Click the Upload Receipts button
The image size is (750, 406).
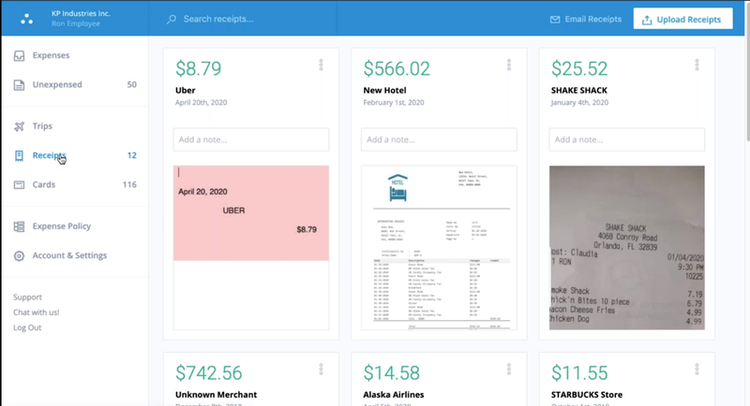pyautogui.click(x=683, y=19)
